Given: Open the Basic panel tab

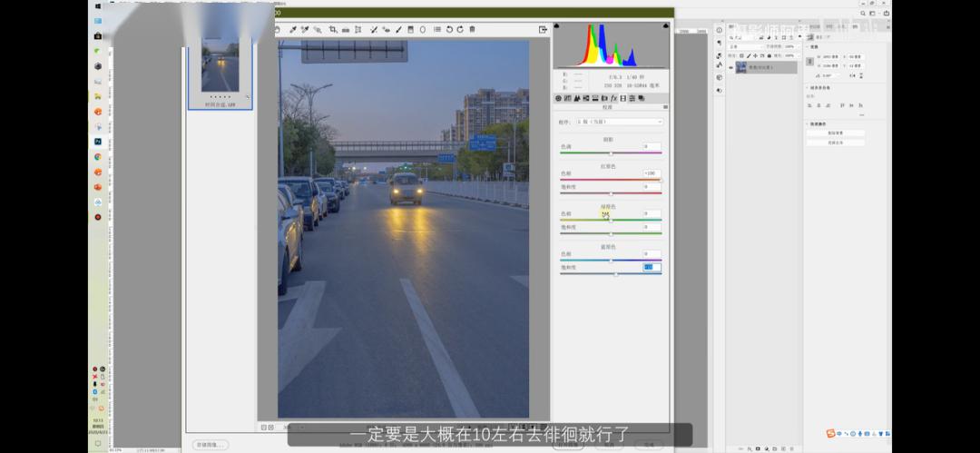Looking at the screenshot, I should coord(558,98).
